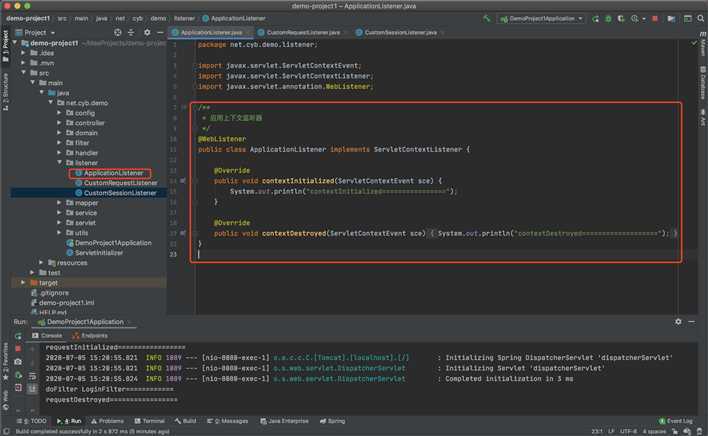Collapse the listener package
Image resolution: width=708 pixels, height=436 pixels.
59,162
